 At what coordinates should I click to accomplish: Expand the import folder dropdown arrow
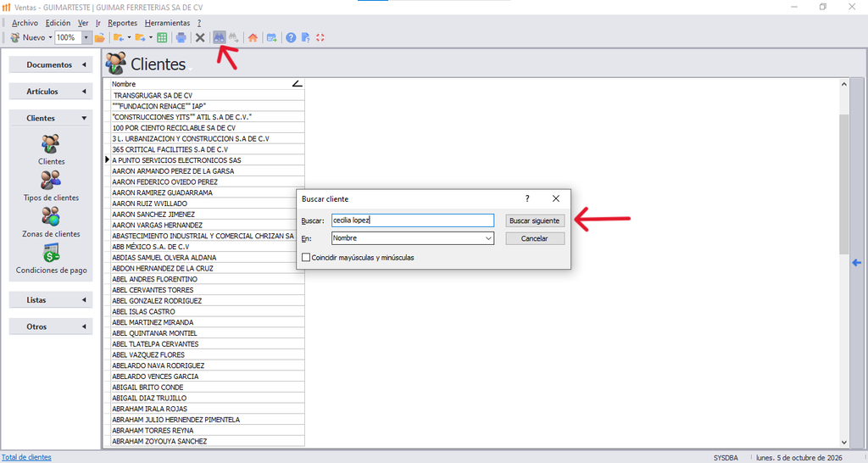click(129, 37)
